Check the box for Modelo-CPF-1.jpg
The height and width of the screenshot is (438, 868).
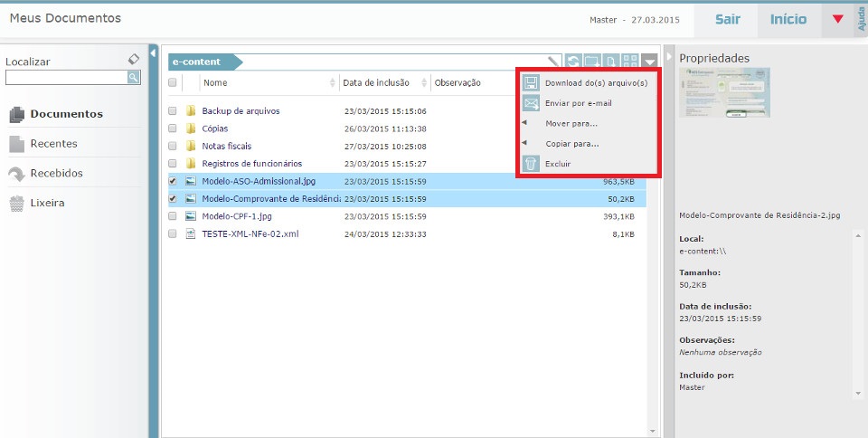[x=173, y=216]
